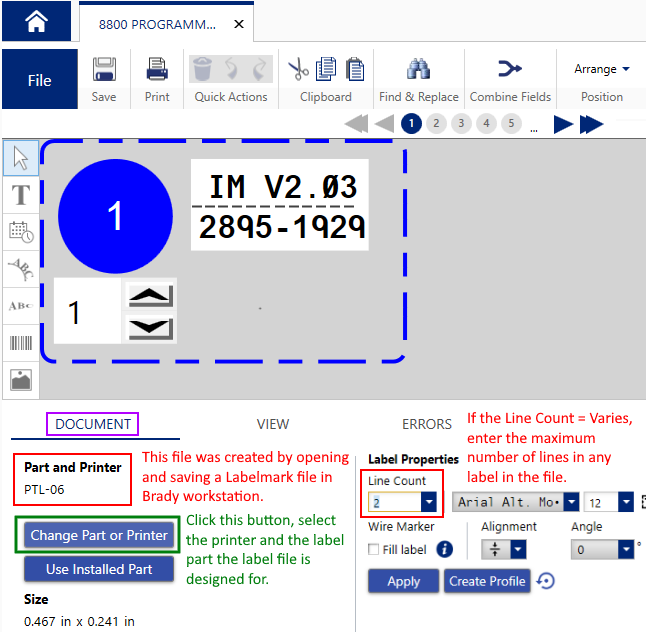Select the Image tool in sidebar

tap(21, 380)
